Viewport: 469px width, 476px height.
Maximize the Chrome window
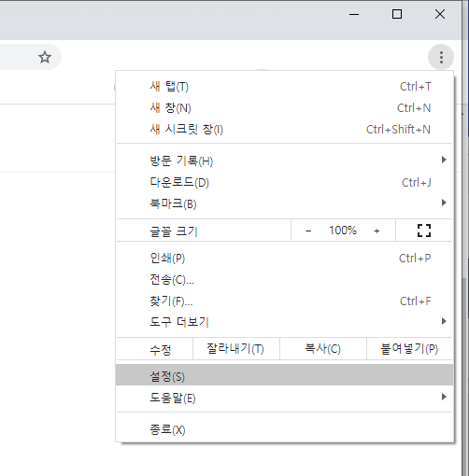coord(397,14)
